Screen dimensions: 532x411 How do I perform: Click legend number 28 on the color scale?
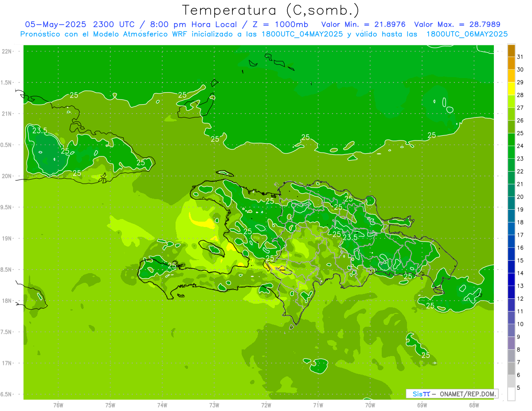point(520,95)
